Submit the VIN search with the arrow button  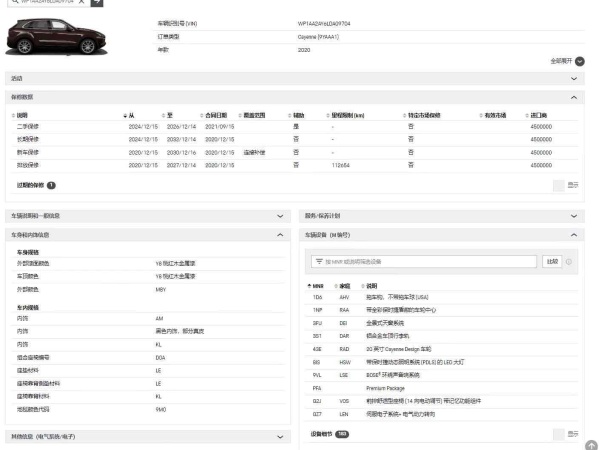(97, 2)
